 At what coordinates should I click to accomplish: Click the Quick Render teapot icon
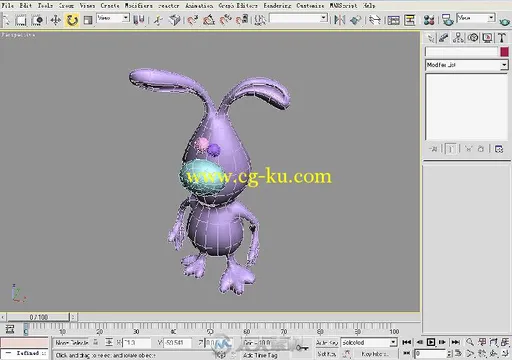(505, 22)
